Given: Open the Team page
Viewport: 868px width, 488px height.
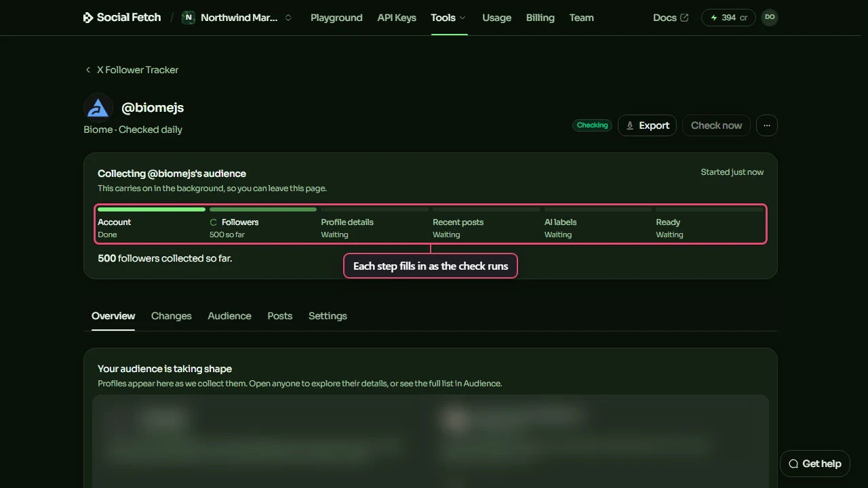Looking at the screenshot, I should (x=581, y=18).
